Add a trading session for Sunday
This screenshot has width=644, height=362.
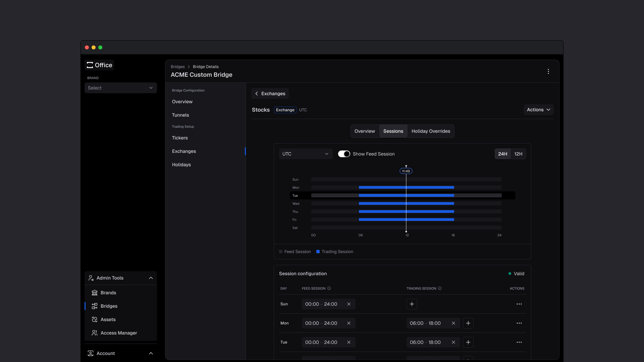pos(412,304)
